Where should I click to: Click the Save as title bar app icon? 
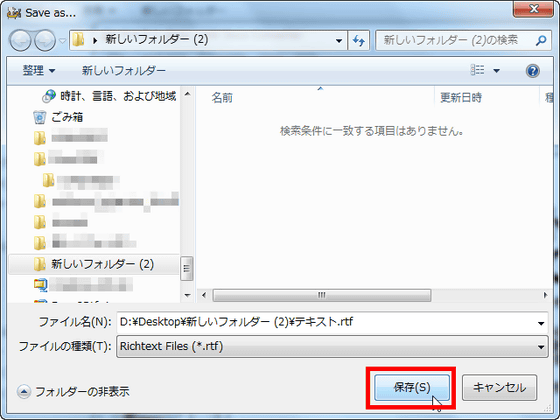pos(14,13)
